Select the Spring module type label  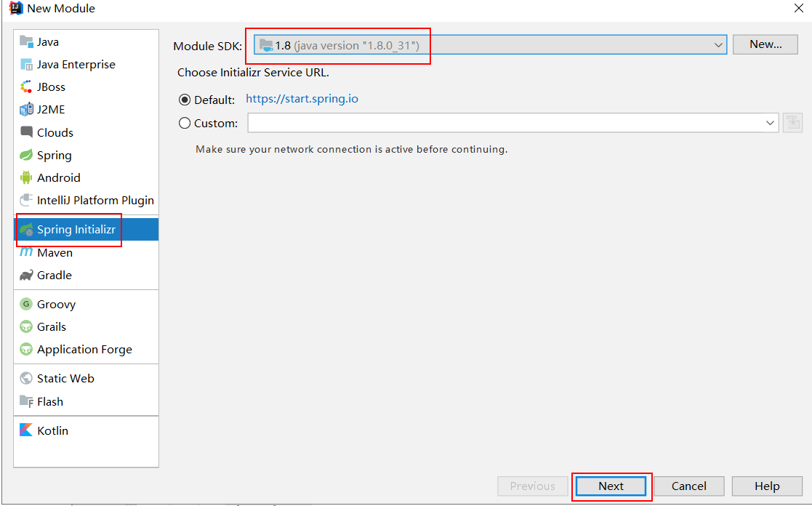point(54,156)
